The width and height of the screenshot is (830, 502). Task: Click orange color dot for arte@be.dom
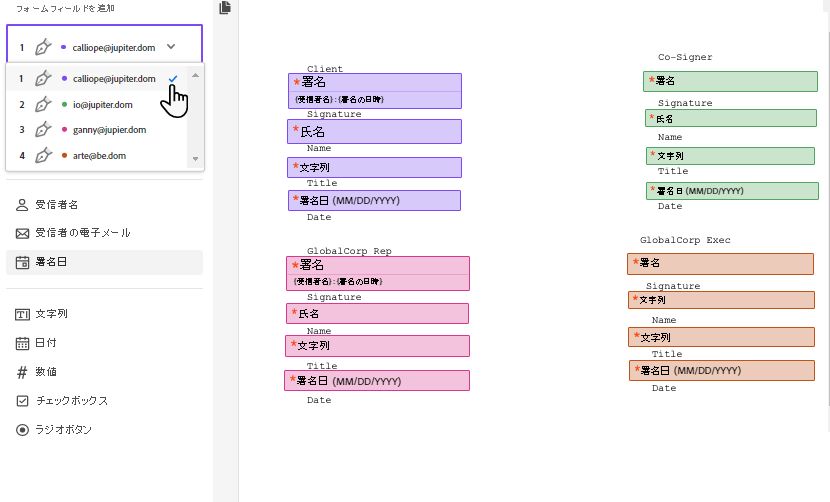(x=64, y=156)
